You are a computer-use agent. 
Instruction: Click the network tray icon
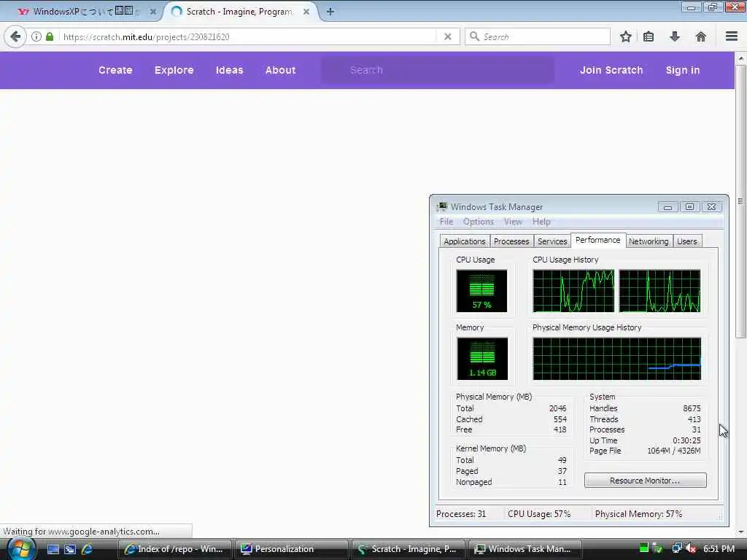[676, 548]
